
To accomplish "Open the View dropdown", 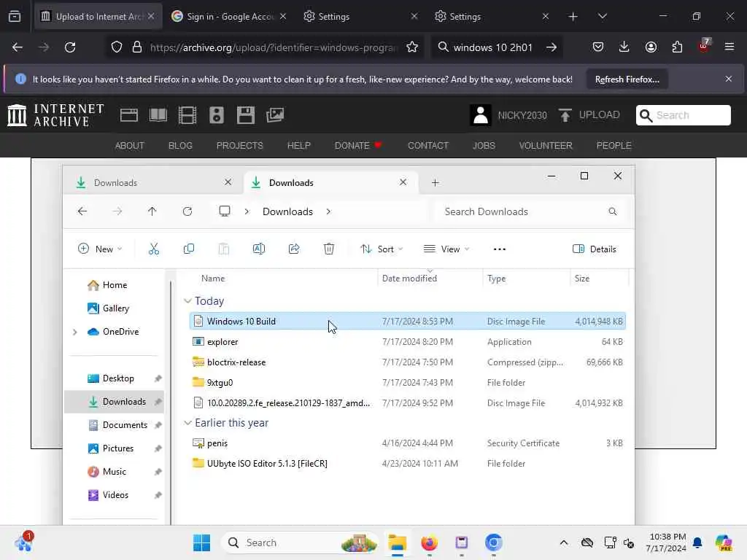I will [x=446, y=249].
